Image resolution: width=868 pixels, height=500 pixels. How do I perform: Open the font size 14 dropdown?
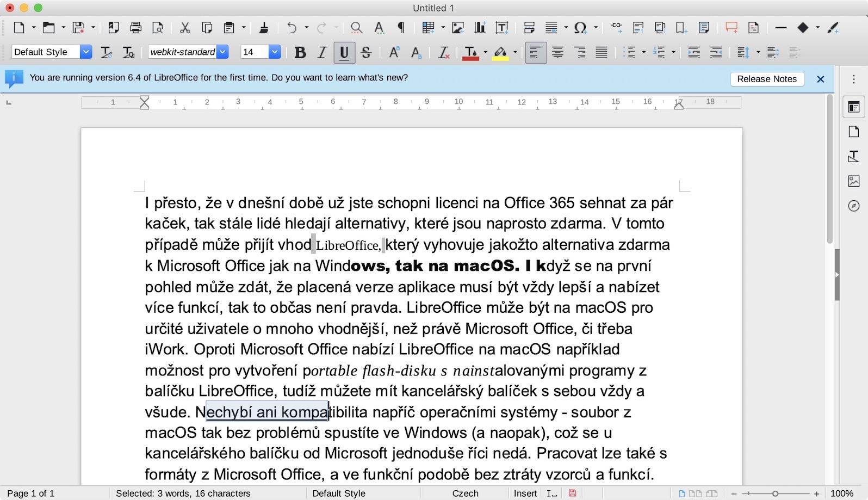[x=275, y=52]
